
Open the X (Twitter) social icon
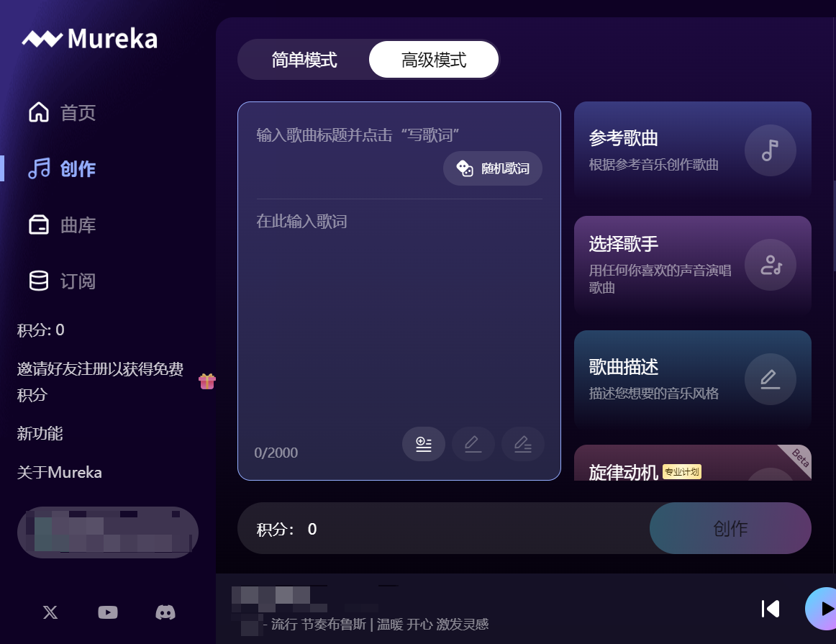pos(50,612)
